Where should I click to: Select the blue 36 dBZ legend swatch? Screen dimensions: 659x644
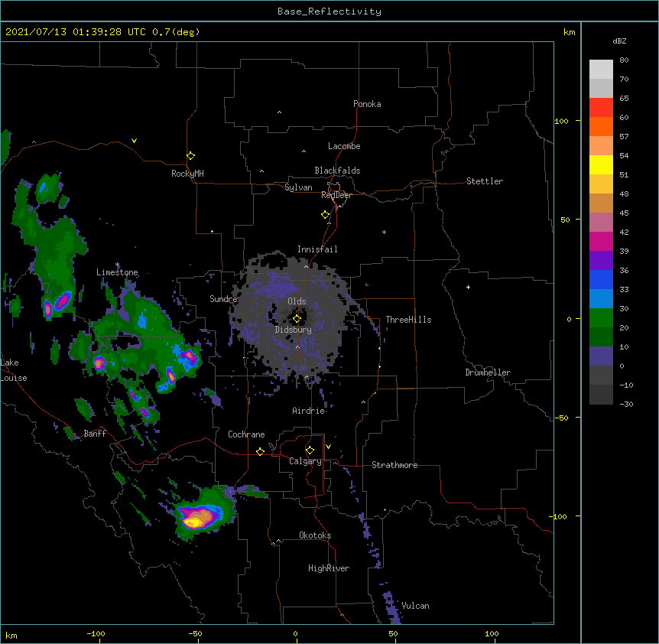pos(601,279)
